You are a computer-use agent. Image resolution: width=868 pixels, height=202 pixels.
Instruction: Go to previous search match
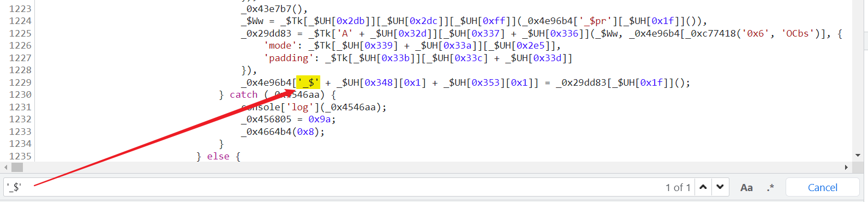(x=703, y=187)
